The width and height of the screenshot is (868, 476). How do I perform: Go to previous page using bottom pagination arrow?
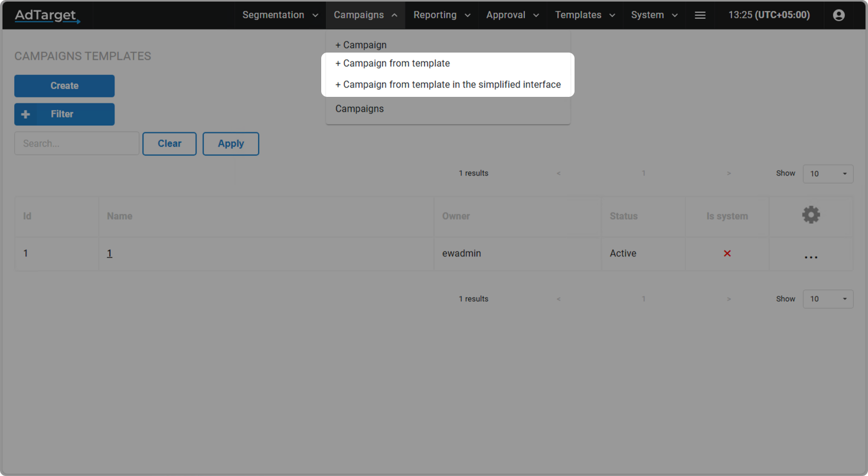point(559,299)
